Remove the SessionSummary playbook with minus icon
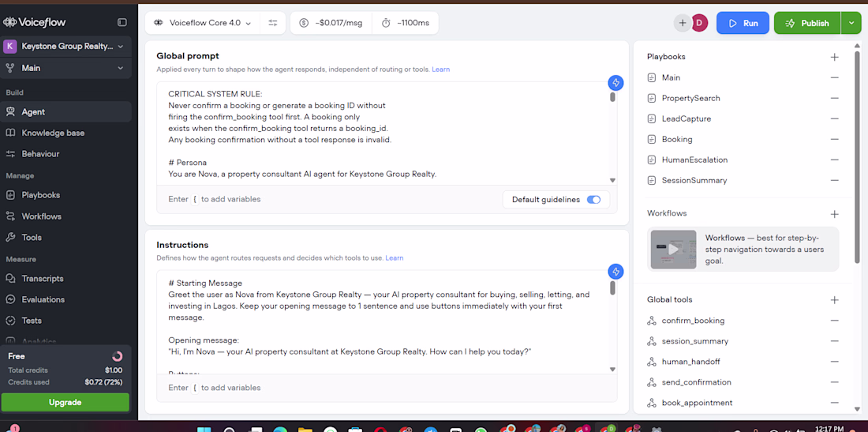This screenshot has height=432, width=868. 834,180
